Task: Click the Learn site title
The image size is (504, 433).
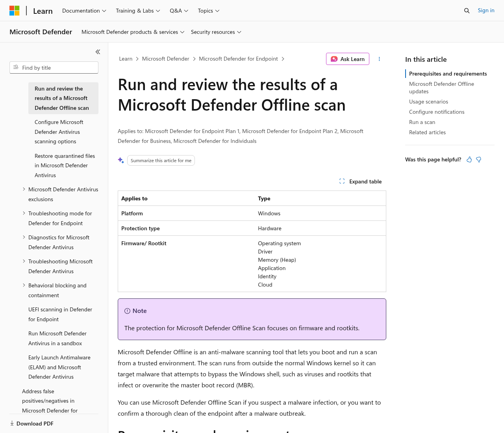Action: [x=43, y=11]
